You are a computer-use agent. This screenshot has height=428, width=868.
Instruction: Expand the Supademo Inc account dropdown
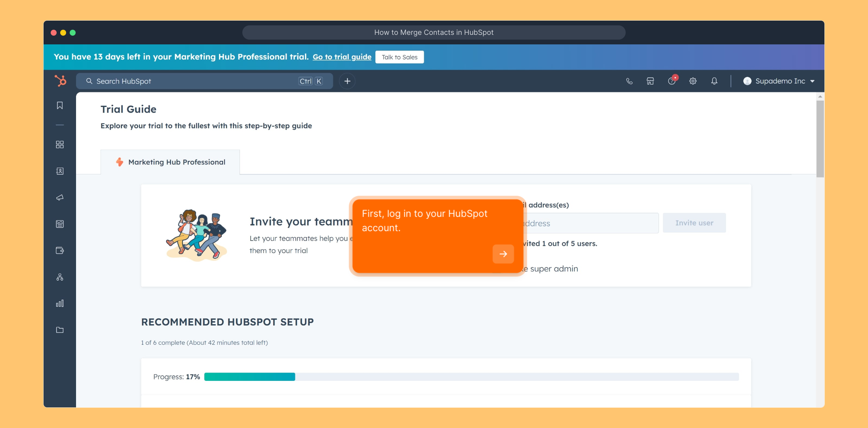point(779,81)
